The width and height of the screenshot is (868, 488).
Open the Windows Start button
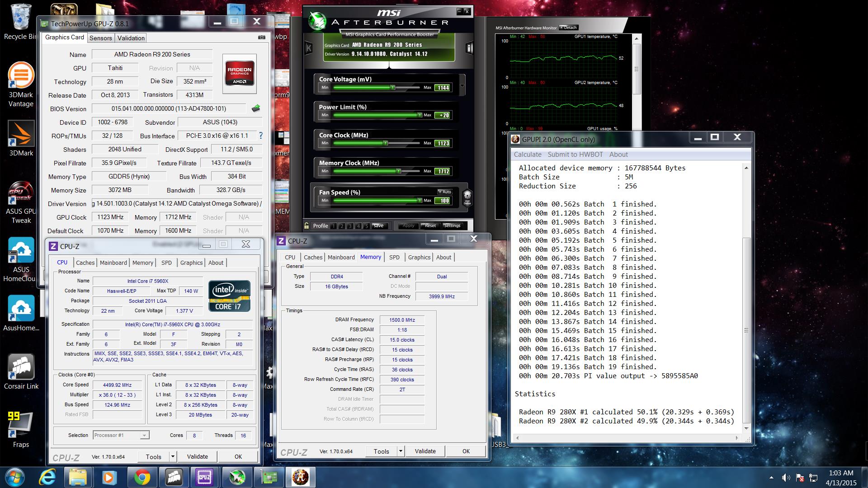(x=15, y=477)
